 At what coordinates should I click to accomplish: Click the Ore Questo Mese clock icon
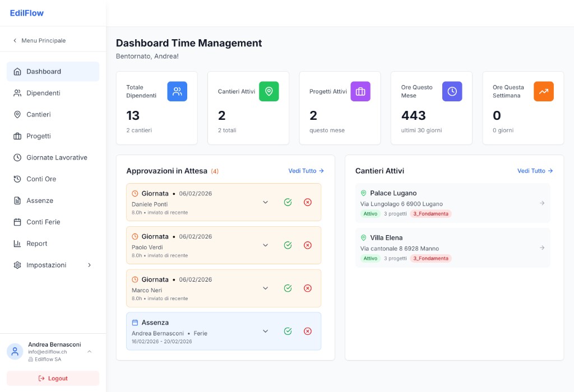[x=452, y=91]
